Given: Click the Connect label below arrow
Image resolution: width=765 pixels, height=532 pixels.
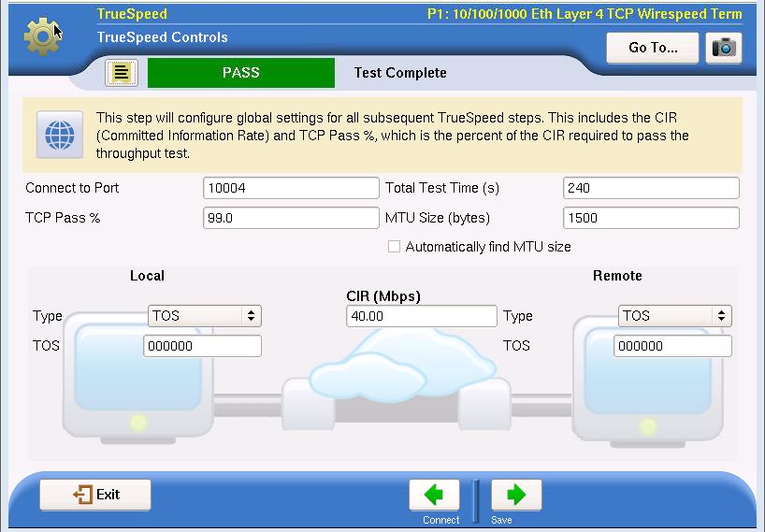Looking at the screenshot, I should click(x=441, y=520).
